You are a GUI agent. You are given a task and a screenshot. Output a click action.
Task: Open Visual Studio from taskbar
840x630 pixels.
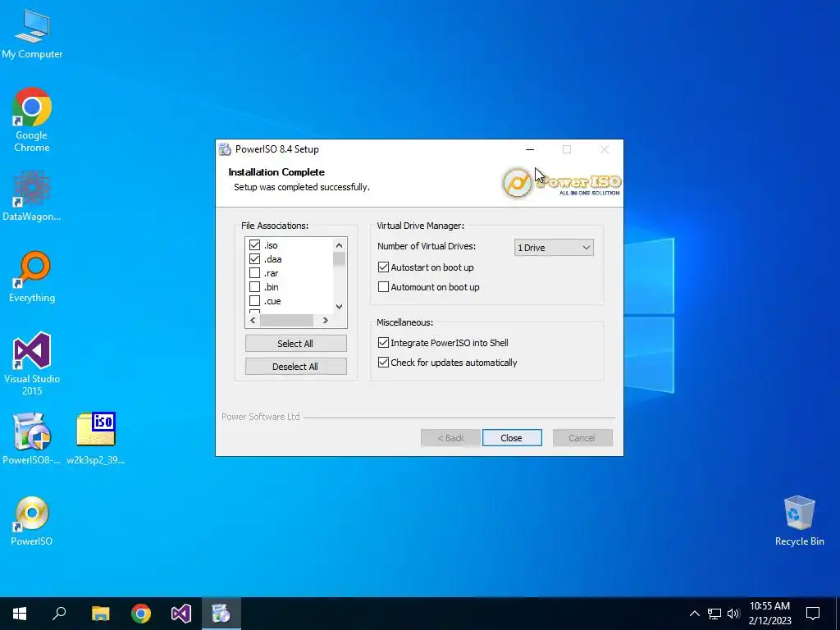pyautogui.click(x=181, y=614)
